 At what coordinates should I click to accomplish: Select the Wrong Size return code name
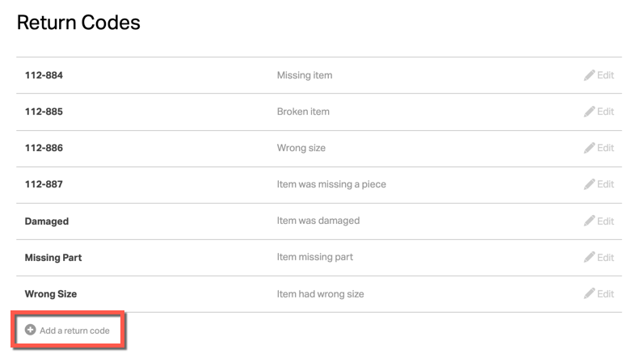[x=51, y=293]
